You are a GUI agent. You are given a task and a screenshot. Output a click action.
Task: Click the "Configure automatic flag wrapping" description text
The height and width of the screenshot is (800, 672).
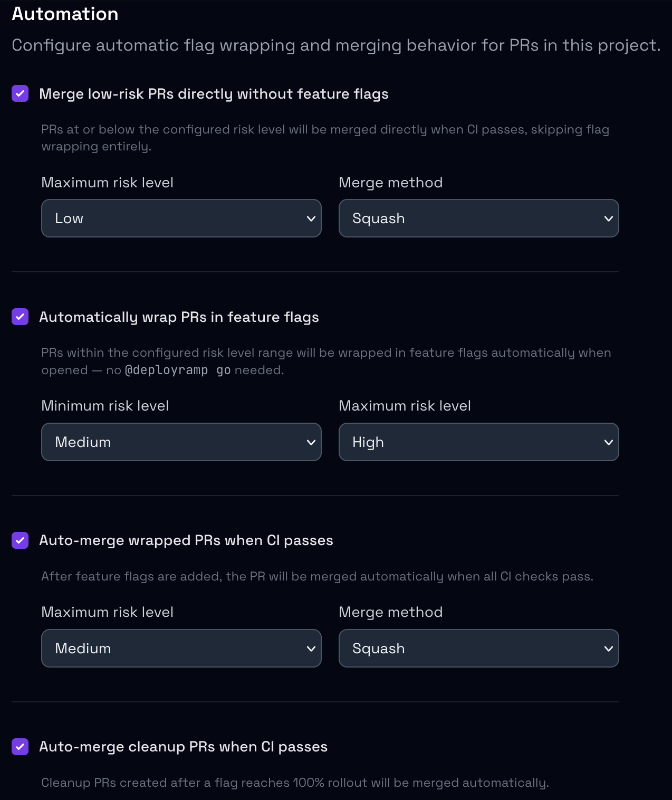[x=335, y=45]
